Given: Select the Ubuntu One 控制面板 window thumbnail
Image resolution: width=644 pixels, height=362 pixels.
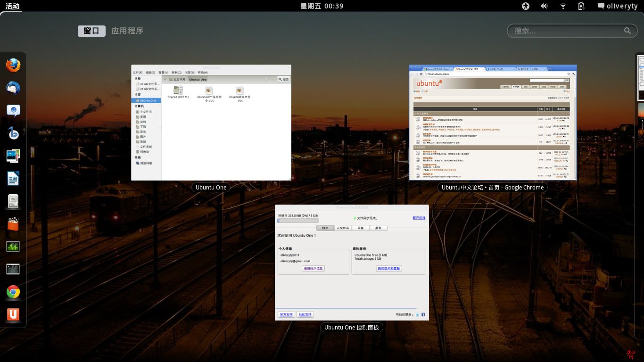Looking at the screenshot, I should (352, 263).
